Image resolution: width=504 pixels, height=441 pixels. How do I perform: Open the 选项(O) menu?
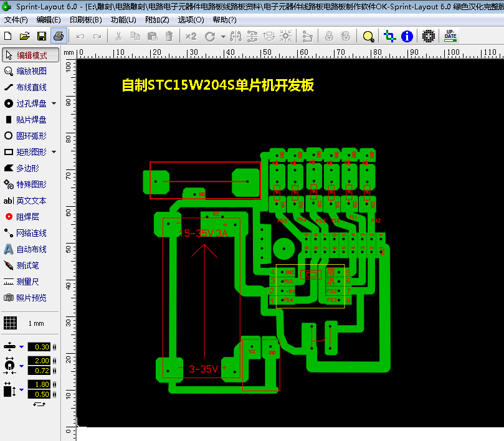[x=191, y=20]
